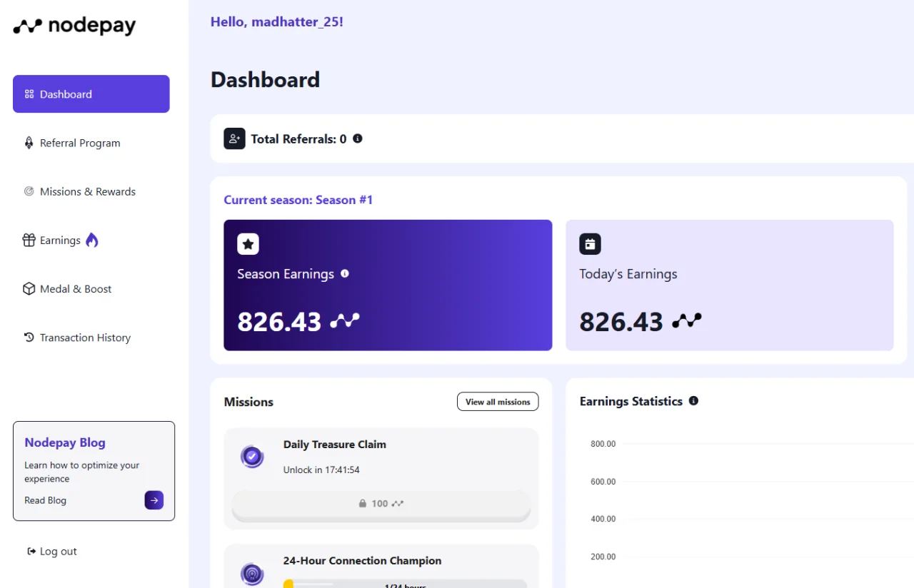Screen dimensions: 914x588
Task: View Transaction History
Action: 85,338
